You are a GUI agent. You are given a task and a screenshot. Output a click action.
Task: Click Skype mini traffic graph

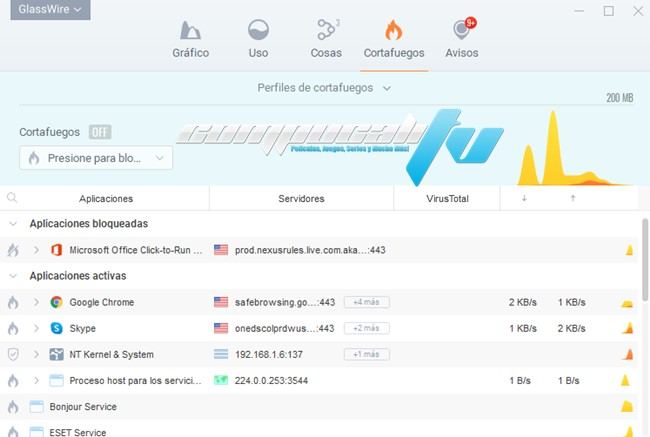pos(628,328)
